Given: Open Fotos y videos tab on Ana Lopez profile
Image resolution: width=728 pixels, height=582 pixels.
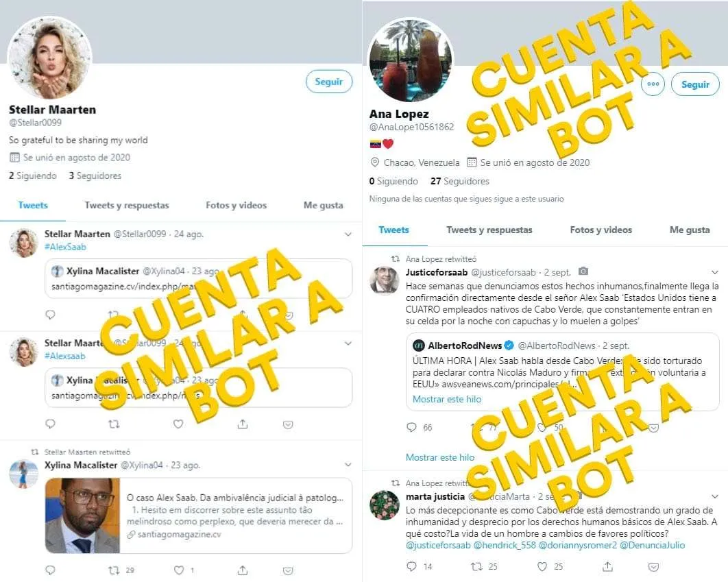Looking at the screenshot, I should [600, 230].
